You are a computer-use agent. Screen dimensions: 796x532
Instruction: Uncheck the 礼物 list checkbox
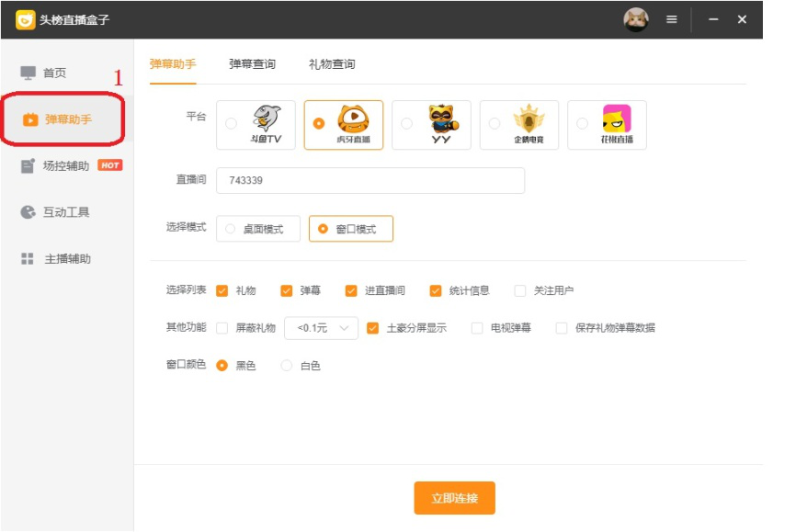pos(222,290)
